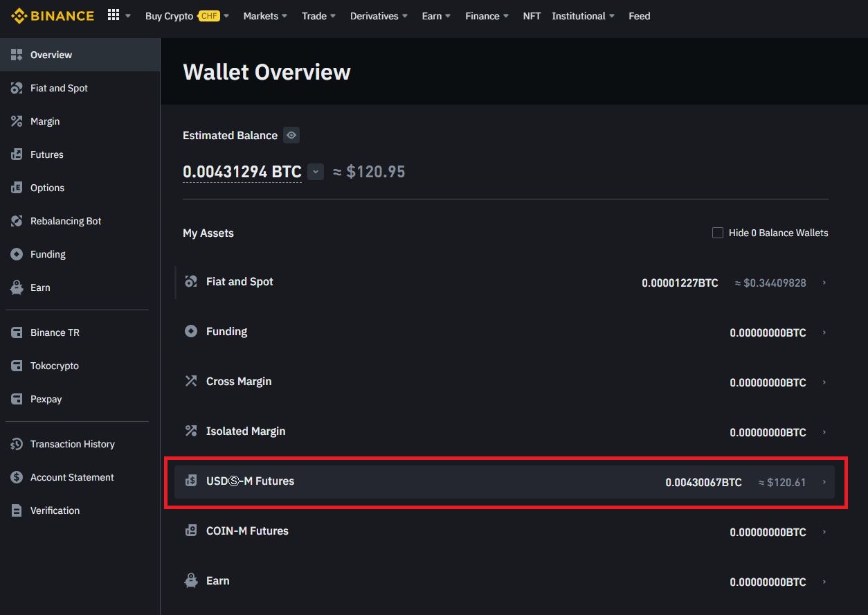Viewport: 868px width, 615px height.
Task: Open the NFT menu item
Action: pyautogui.click(x=532, y=16)
